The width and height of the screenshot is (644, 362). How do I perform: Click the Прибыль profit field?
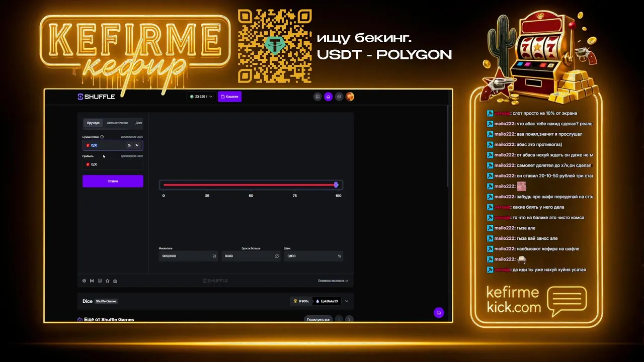(x=113, y=164)
